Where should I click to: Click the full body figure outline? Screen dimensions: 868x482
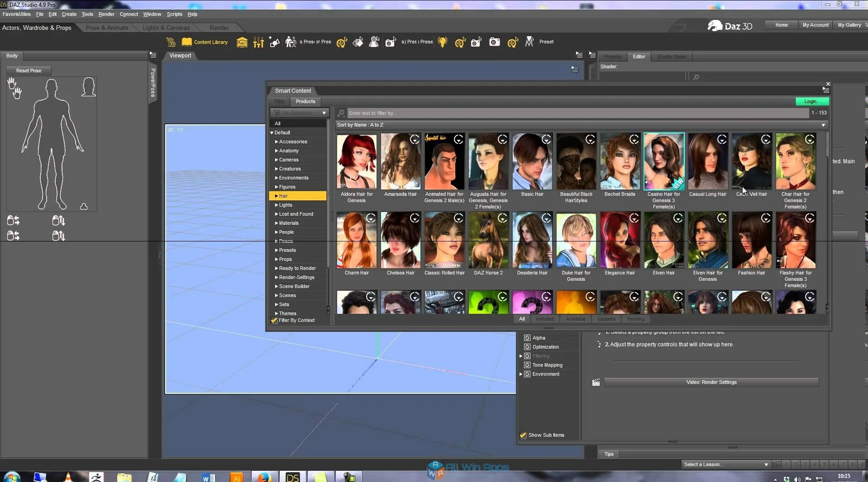point(52,144)
